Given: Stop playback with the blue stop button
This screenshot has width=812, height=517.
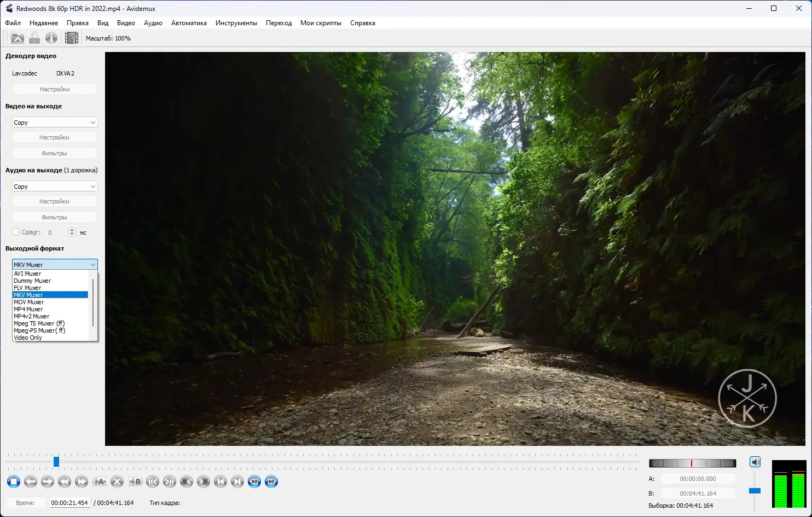Looking at the screenshot, I should point(14,481).
